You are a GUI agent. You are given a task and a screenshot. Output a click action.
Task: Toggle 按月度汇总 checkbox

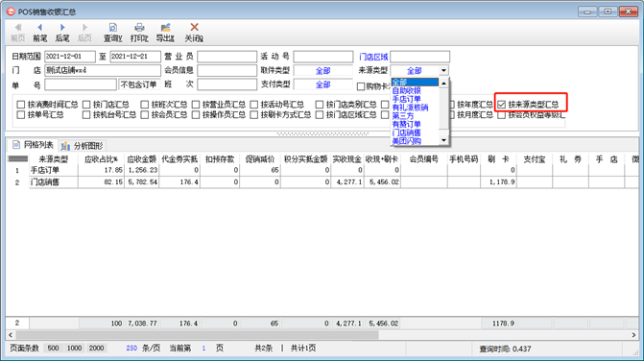point(452,115)
